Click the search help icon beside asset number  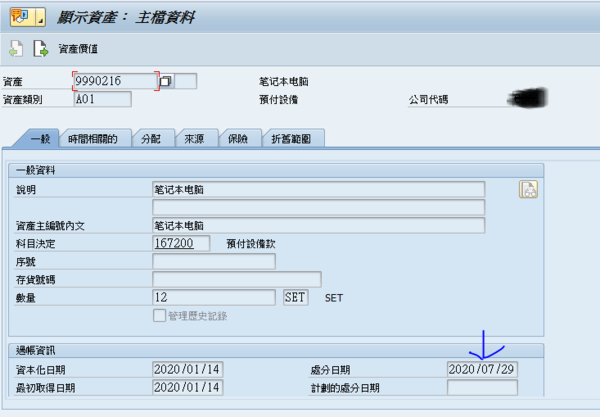pyautogui.click(x=167, y=81)
